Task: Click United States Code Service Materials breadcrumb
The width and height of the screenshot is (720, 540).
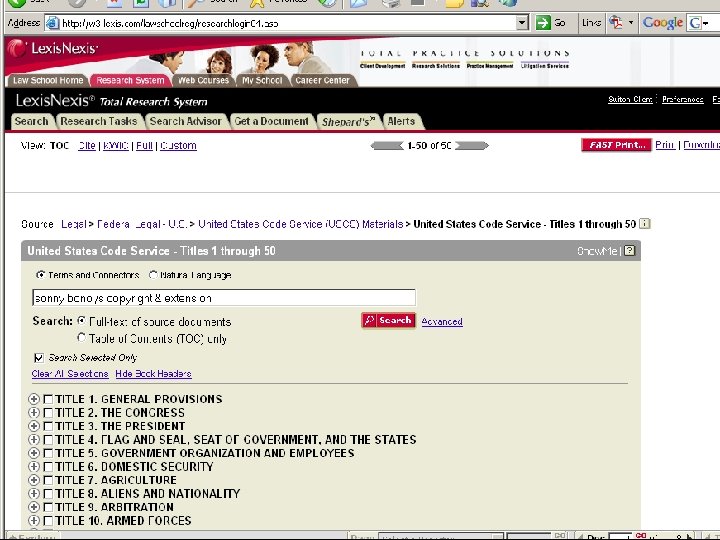Action: [301, 224]
